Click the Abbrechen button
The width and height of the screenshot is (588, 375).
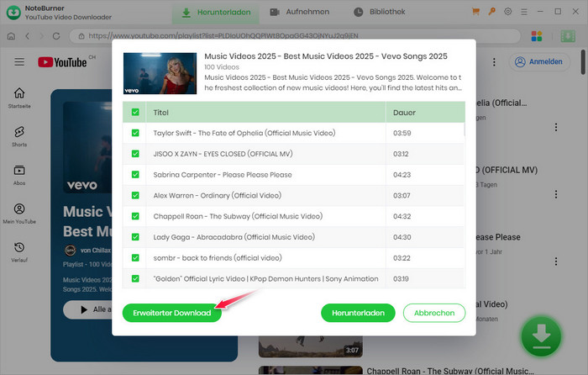(x=433, y=313)
